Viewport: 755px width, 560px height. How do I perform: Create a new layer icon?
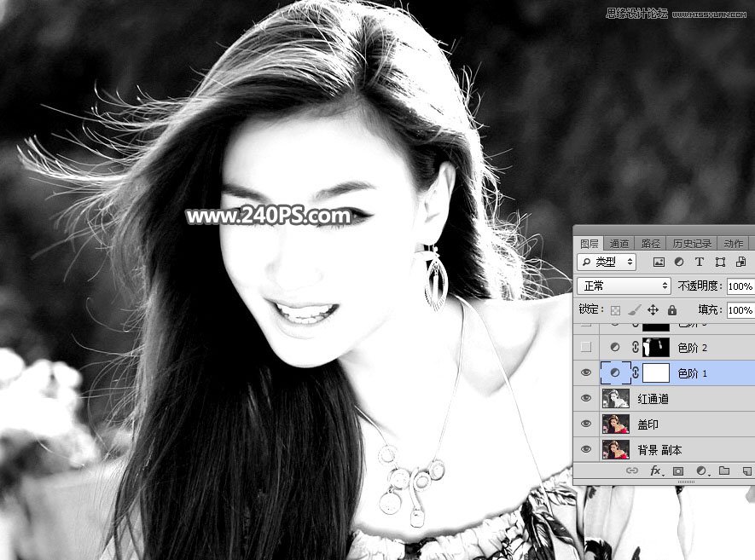pyautogui.click(x=746, y=471)
